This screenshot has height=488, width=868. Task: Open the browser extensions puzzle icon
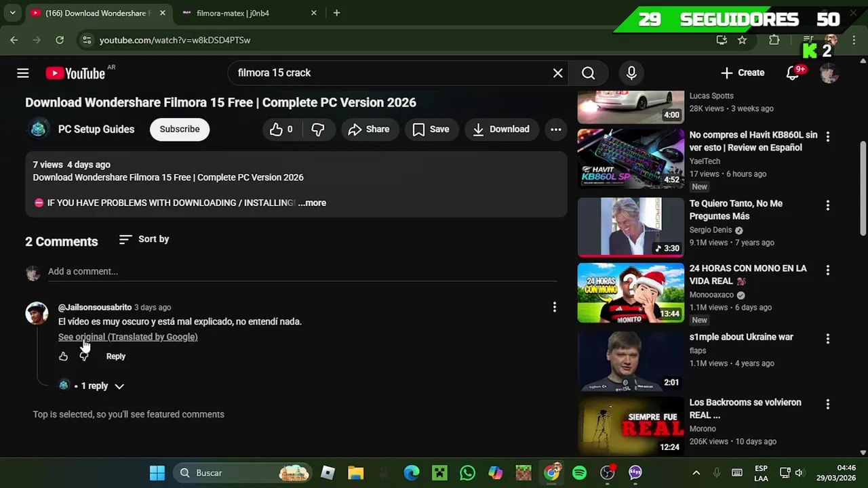click(774, 40)
